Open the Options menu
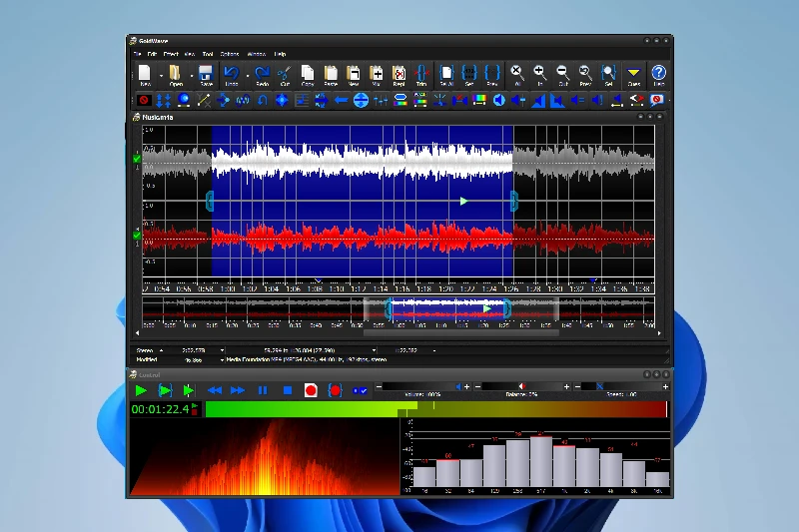 pos(230,53)
